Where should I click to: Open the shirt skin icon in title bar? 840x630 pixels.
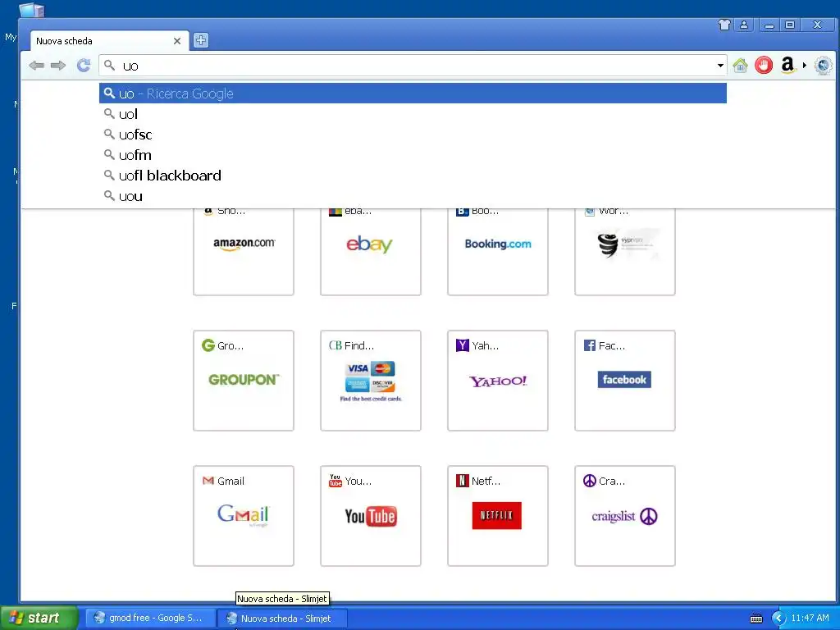coord(724,25)
